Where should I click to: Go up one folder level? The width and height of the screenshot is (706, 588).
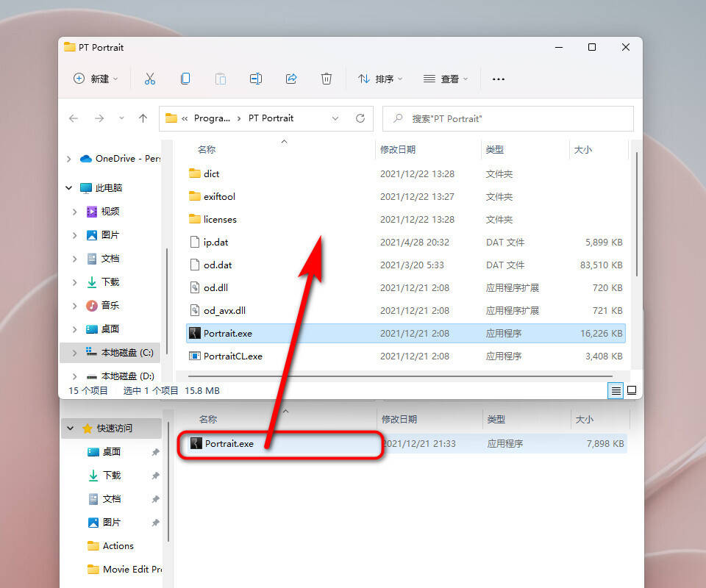click(x=143, y=118)
